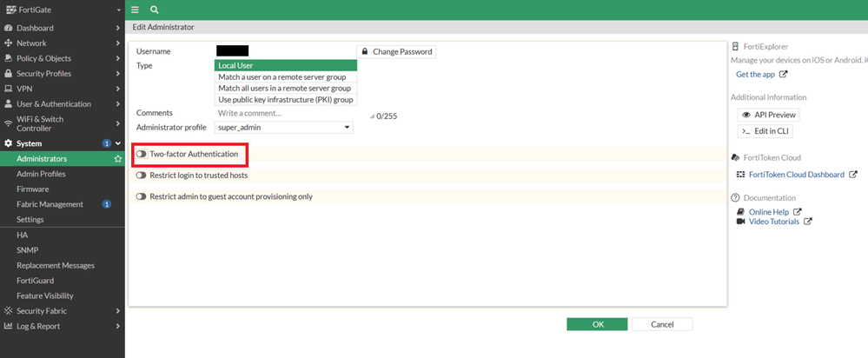
Task: Click the Change Password button
Action: [x=396, y=51]
